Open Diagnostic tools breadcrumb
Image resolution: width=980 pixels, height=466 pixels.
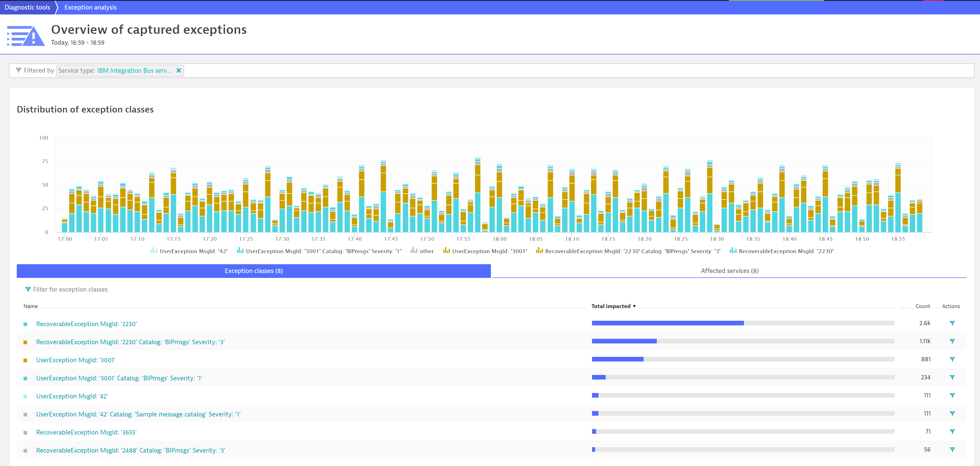(27, 7)
